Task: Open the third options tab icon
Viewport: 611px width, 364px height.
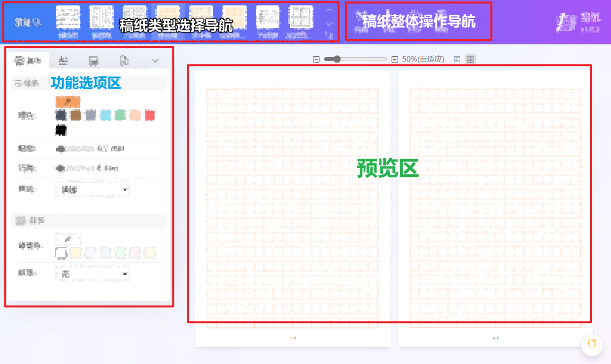Action: point(93,61)
